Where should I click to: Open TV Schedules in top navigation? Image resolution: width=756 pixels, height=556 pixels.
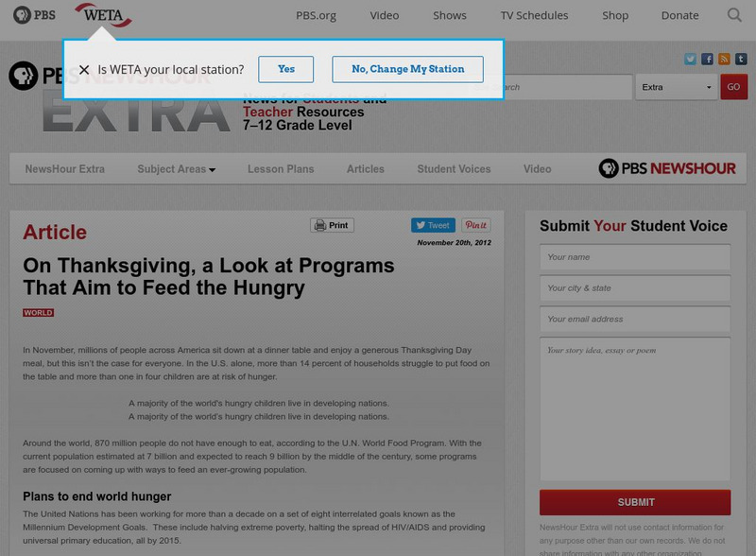534,15
